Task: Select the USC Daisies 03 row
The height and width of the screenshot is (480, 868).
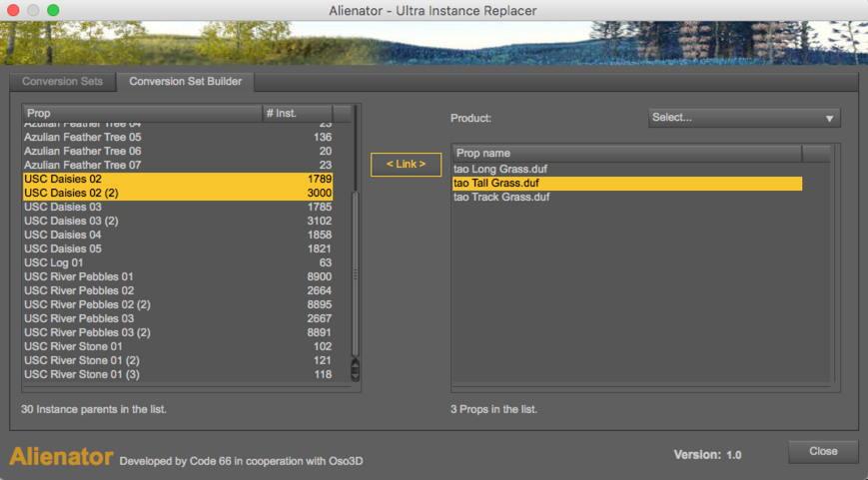Action: [x=178, y=207]
